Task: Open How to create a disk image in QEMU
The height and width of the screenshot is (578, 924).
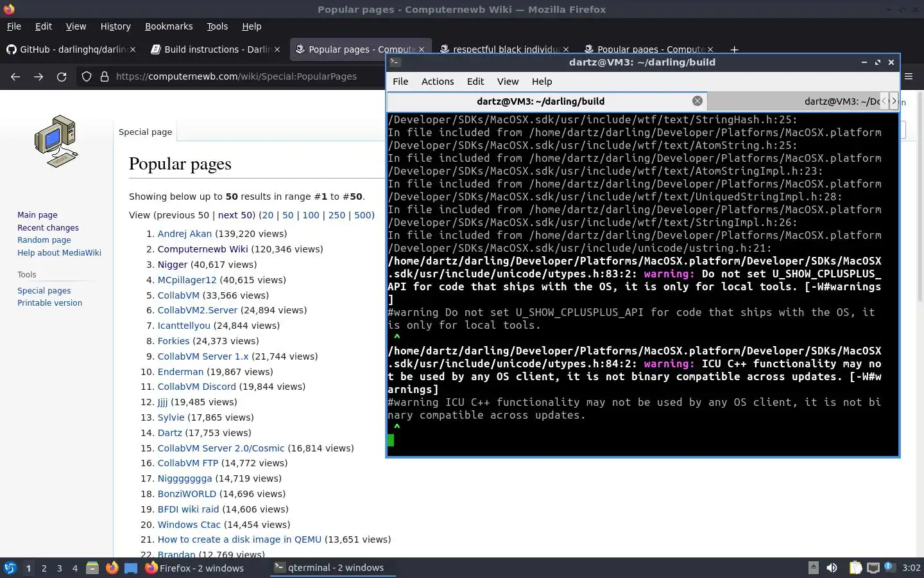Action: pos(239,539)
